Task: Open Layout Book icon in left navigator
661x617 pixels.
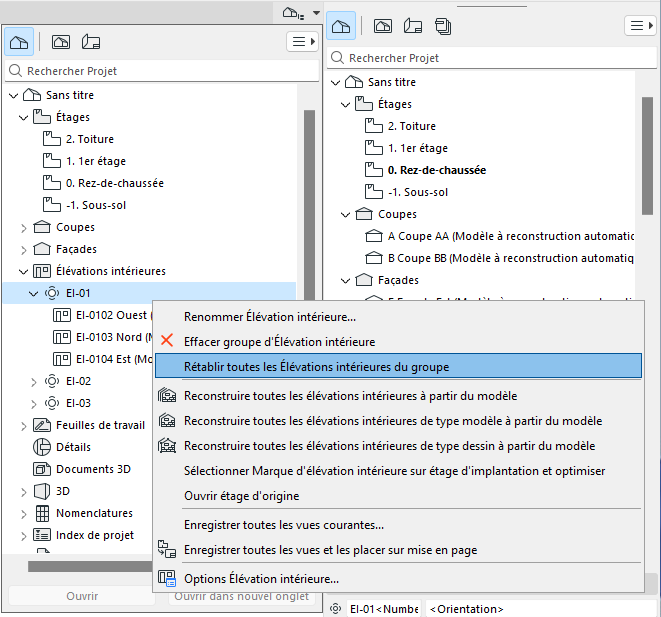Action: pyautogui.click(x=91, y=42)
